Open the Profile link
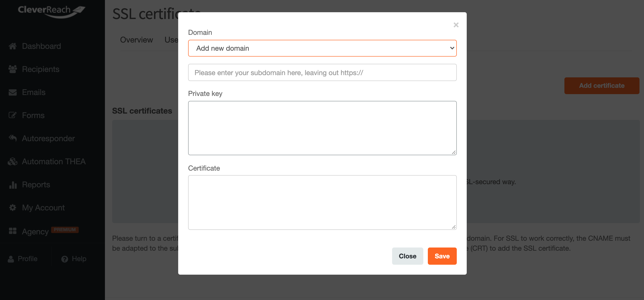This screenshot has height=300, width=644. [x=28, y=259]
